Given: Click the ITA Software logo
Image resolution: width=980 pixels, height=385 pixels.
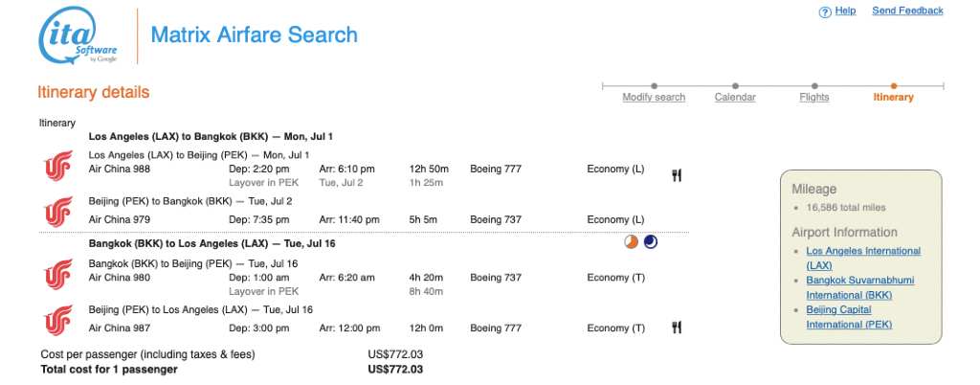Looking at the screenshot, I should tap(78, 35).
